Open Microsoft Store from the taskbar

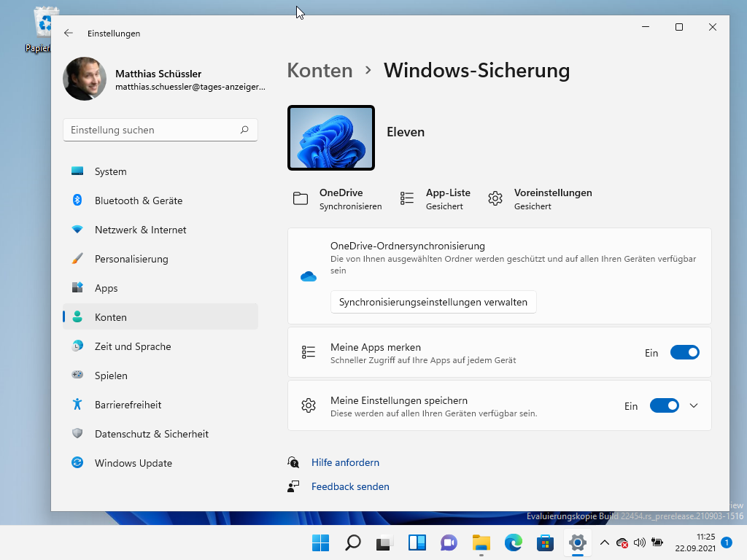545,542
